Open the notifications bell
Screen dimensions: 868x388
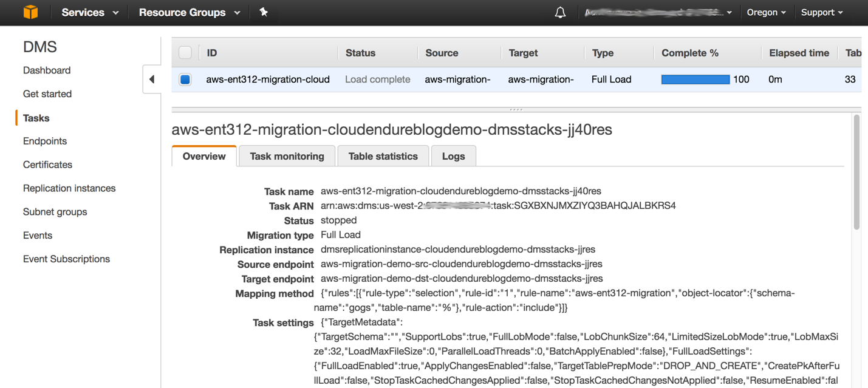(560, 12)
